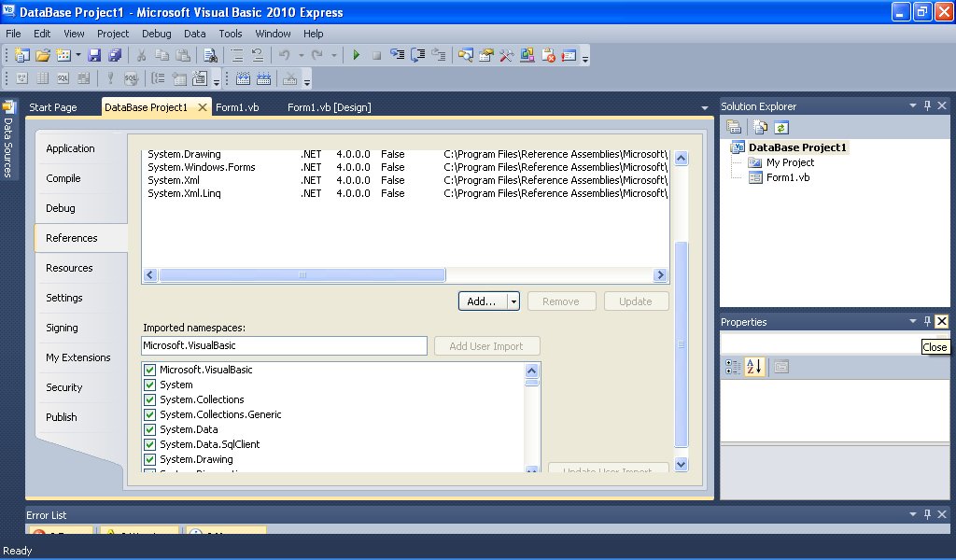Click the Alphabetical sort icon in Properties

point(754,367)
